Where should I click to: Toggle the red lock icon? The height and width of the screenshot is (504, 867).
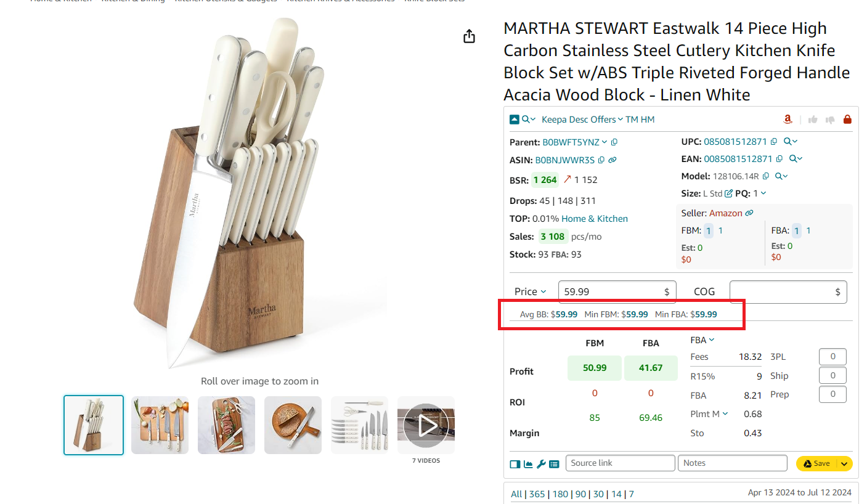coord(847,119)
